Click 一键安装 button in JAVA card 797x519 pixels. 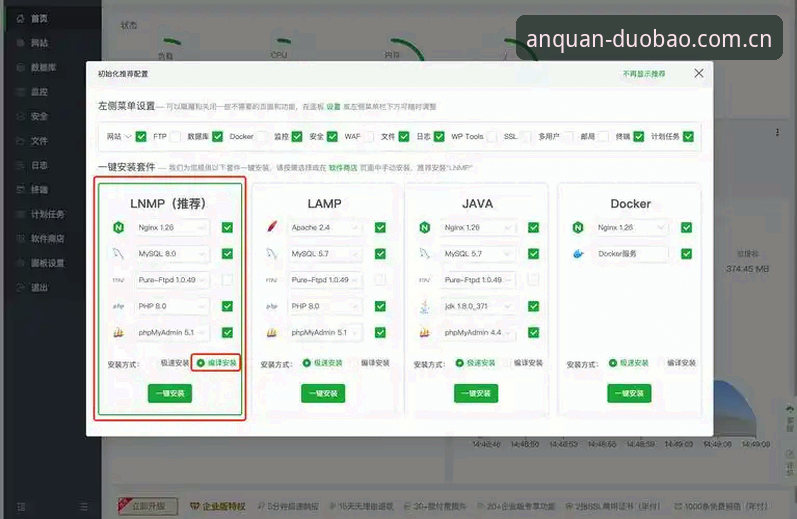476,393
